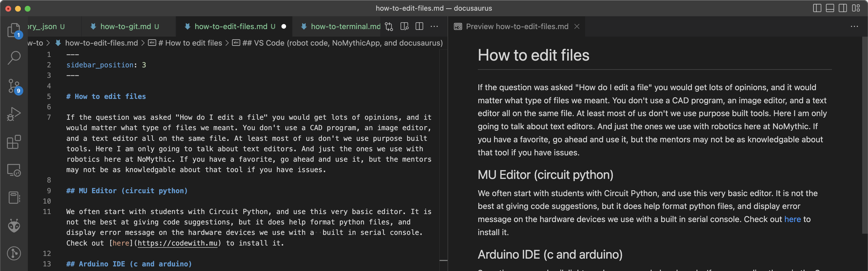Click line number 11 in gutter

pyautogui.click(x=47, y=212)
